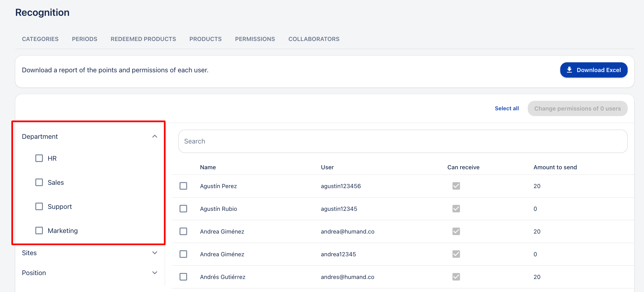Select the Agustín Rubio row checkbox
Image resolution: width=644 pixels, height=292 pixels.
183,209
